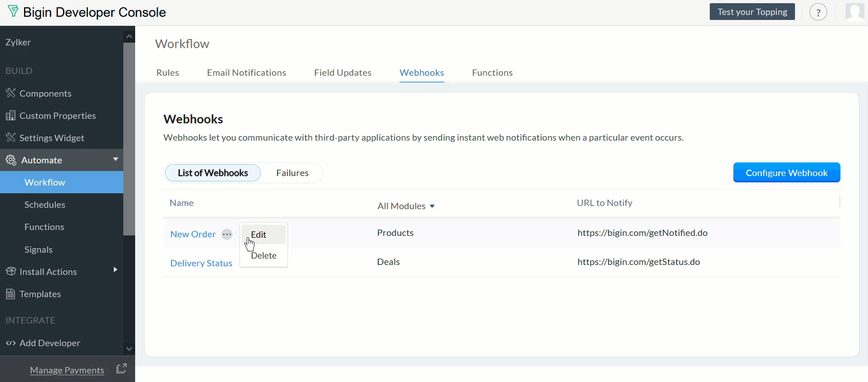Click the Custom Properties icon
The height and width of the screenshot is (382, 868).
(11, 115)
